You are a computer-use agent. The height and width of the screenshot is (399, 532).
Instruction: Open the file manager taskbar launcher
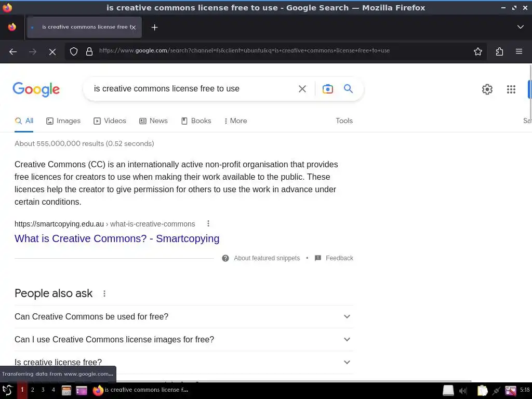(x=66, y=391)
